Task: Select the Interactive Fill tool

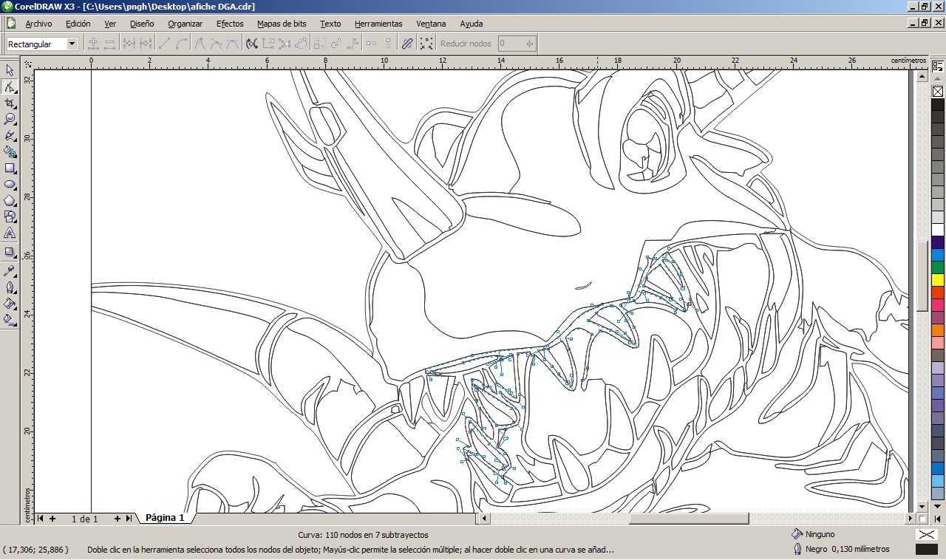Action: pyautogui.click(x=10, y=319)
